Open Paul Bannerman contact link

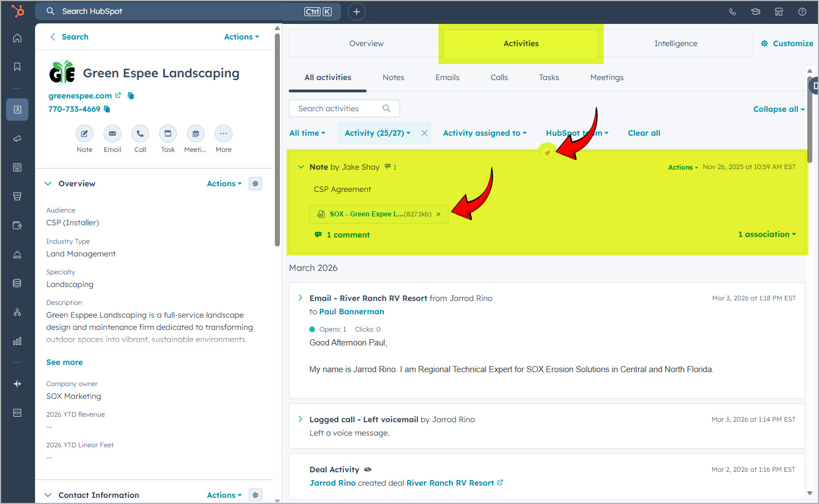tap(352, 312)
